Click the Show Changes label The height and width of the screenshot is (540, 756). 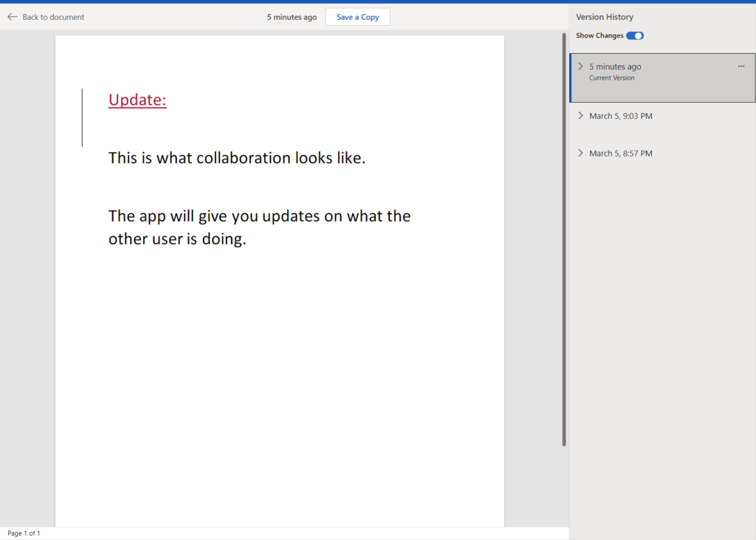(599, 35)
